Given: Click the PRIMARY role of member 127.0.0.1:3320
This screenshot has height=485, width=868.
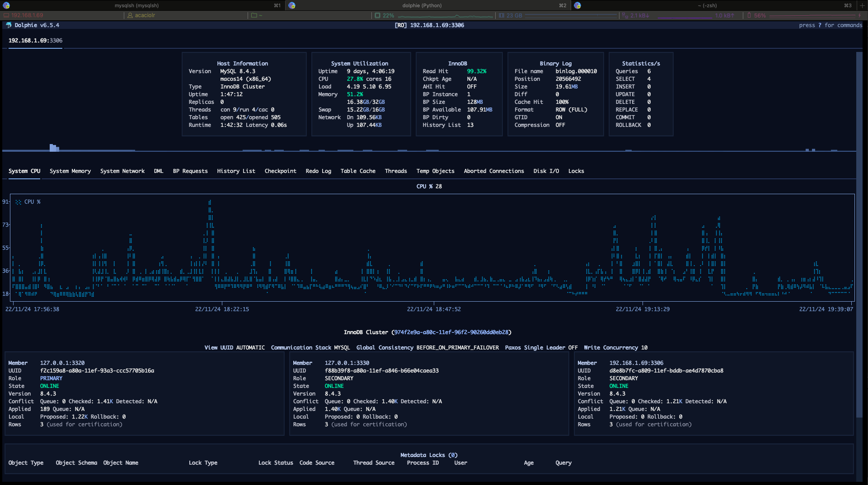Looking at the screenshot, I should pos(51,378).
